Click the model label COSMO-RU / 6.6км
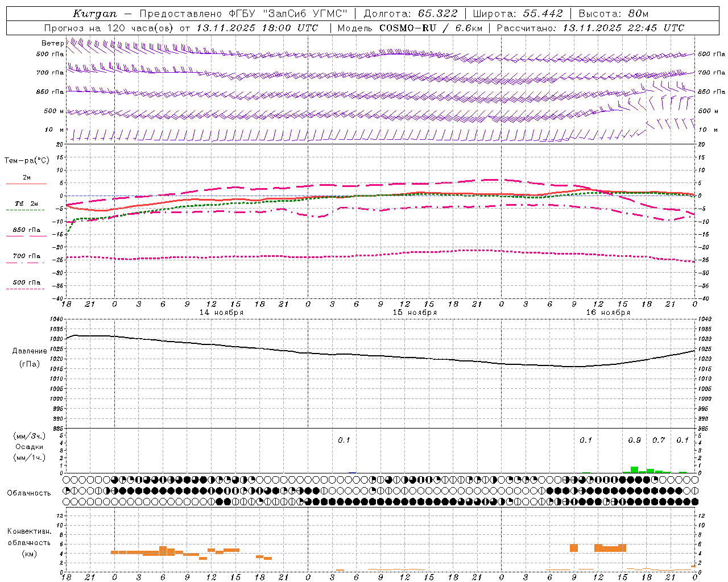The height and width of the screenshot is (582, 728). 431,28
